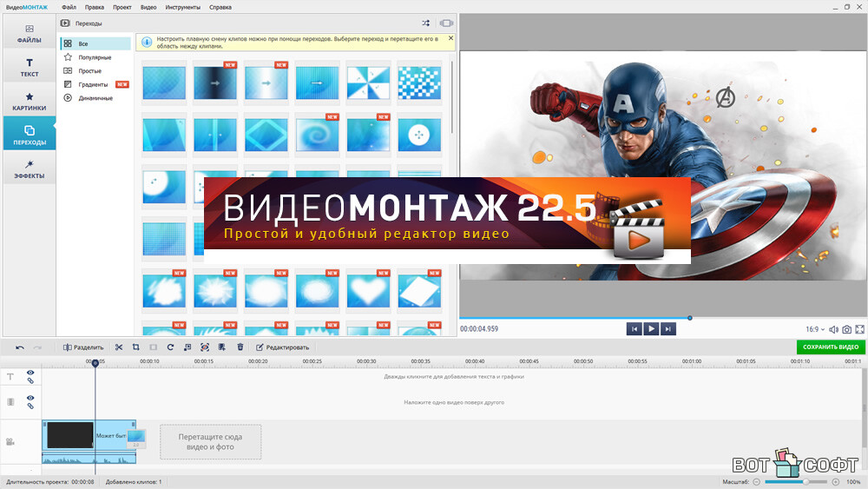The width and height of the screenshot is (868, 489).
Task: Click the redo arrow in timeline toolbar
Action: point(37,347)
